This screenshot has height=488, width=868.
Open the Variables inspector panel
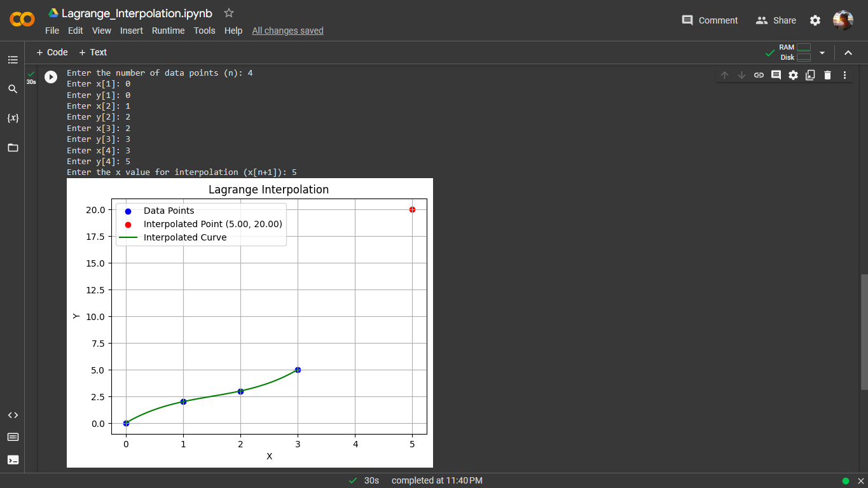coord(13,118)
